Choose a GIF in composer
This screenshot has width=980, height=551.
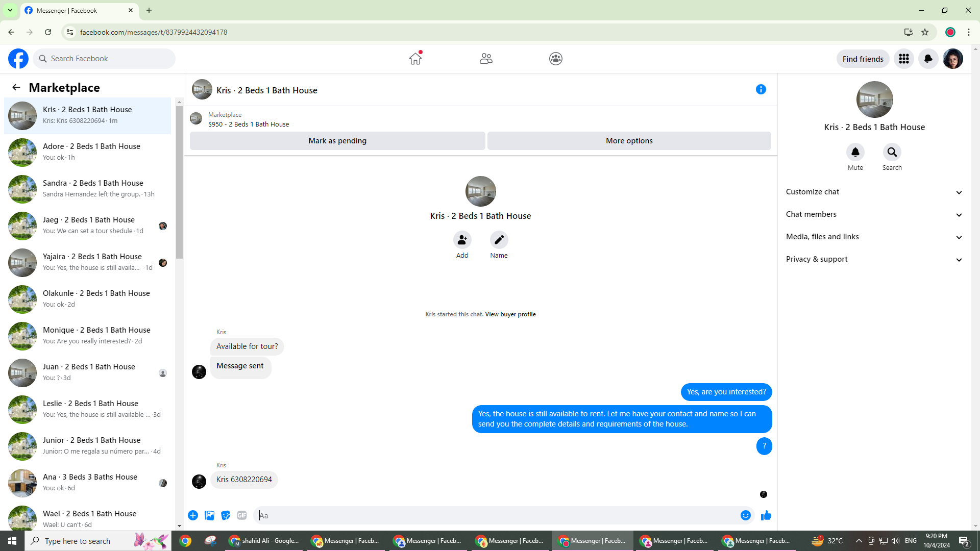click(x=242, y=515)
